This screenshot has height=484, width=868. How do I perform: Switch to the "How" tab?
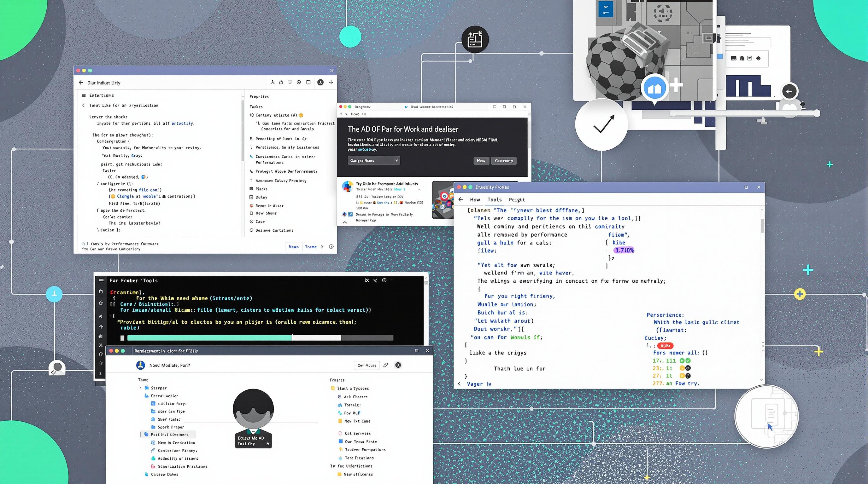(475, 199)
